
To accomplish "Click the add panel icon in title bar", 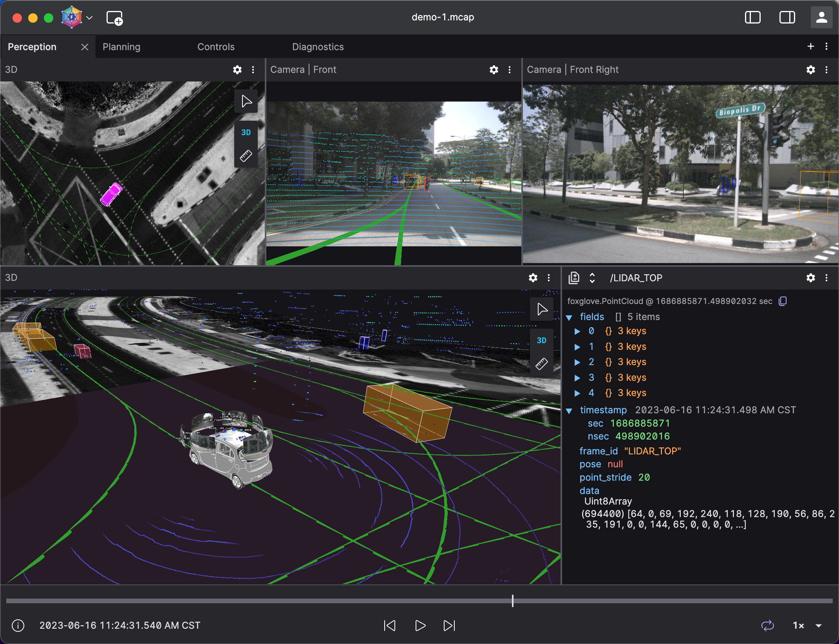I will coord(114,18).
